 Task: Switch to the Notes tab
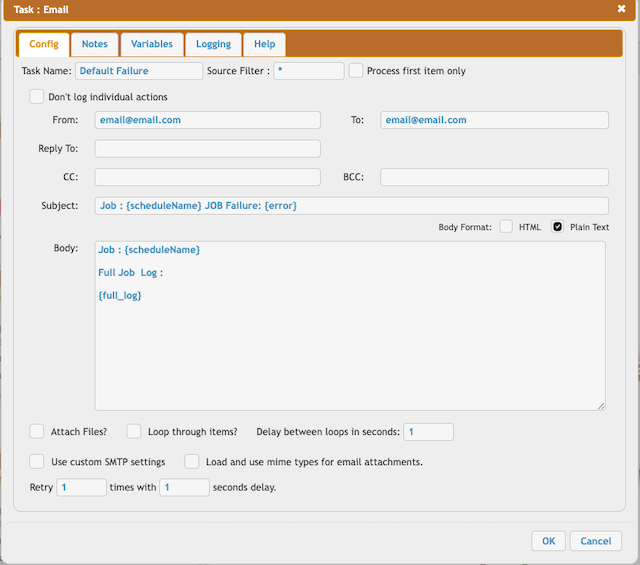[x=95, y=44]
